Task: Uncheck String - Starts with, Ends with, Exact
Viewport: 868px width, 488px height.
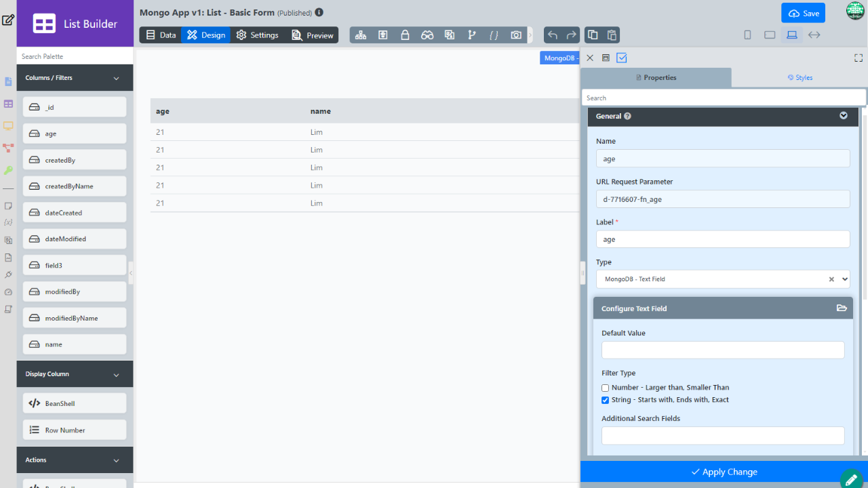Action: (606, 400)
